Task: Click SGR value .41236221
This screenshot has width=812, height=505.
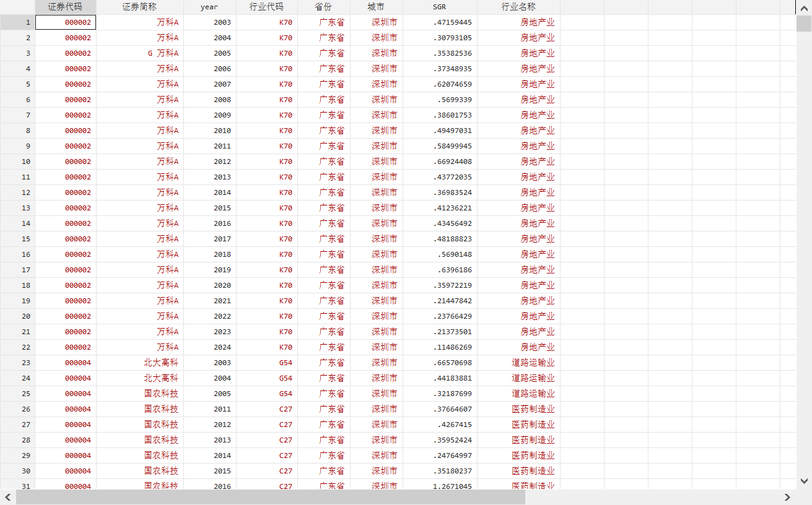Action: (440, 208)
